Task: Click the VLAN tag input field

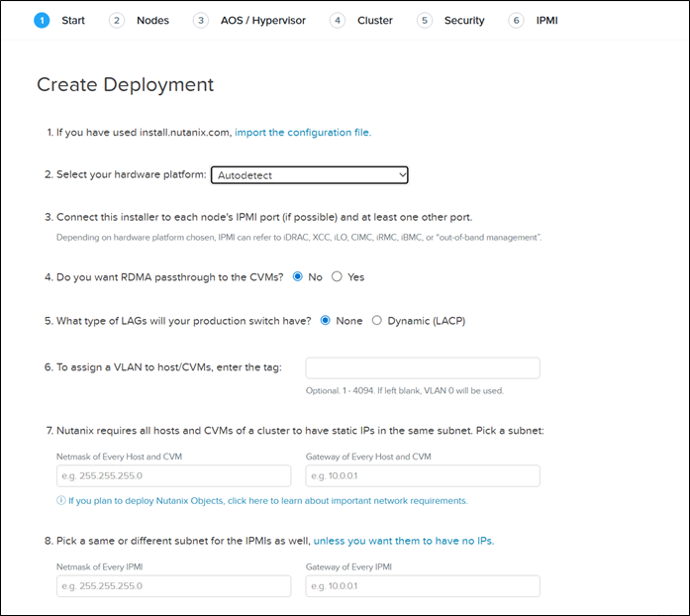Action: point(423,368)
